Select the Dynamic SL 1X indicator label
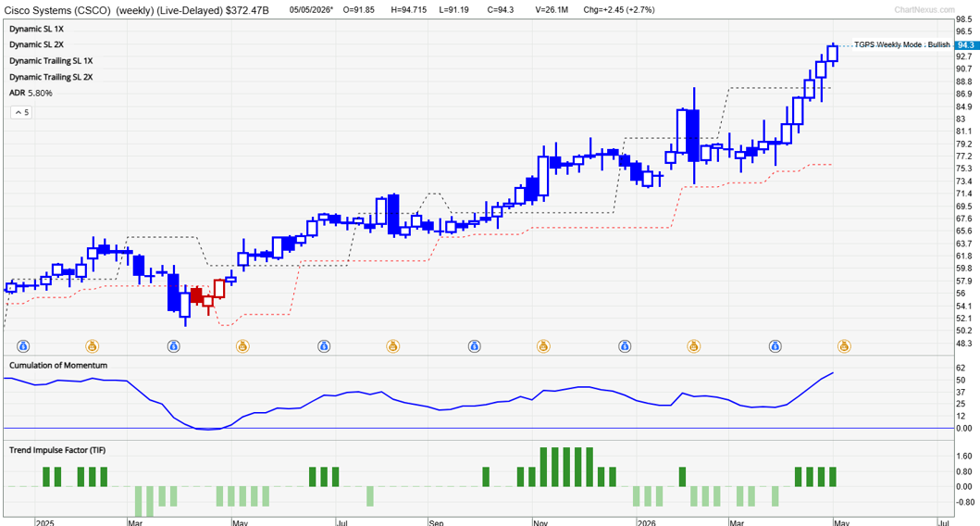980x526 pixels. tap(36, 29)
